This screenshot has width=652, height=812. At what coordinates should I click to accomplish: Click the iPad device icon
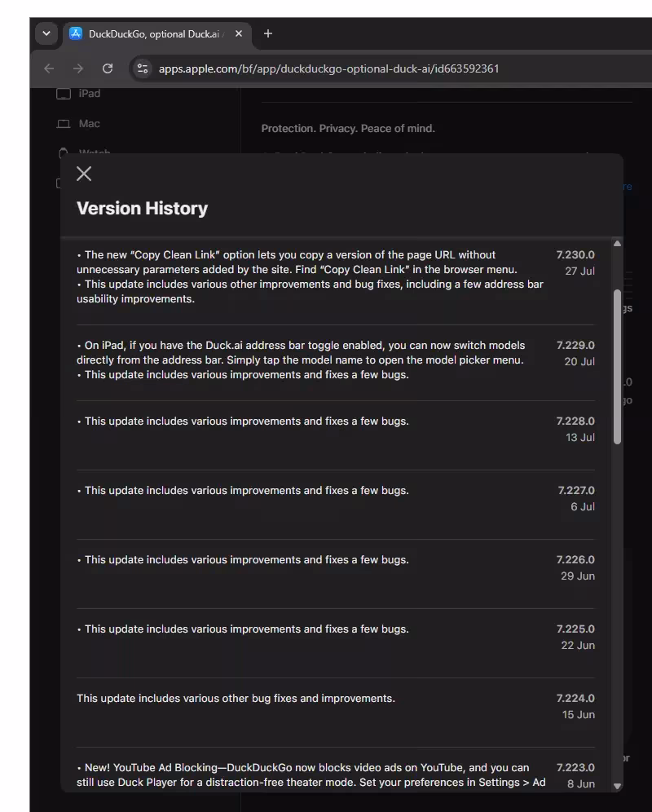[x=64, y=94]
